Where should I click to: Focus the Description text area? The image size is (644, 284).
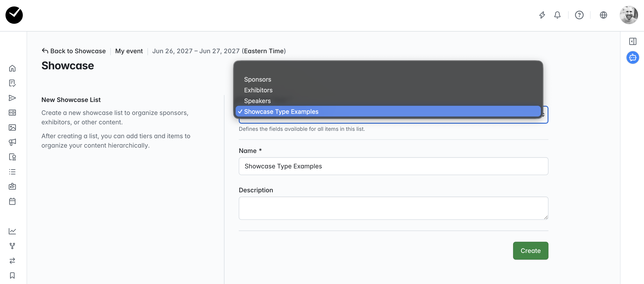[393, 208]
